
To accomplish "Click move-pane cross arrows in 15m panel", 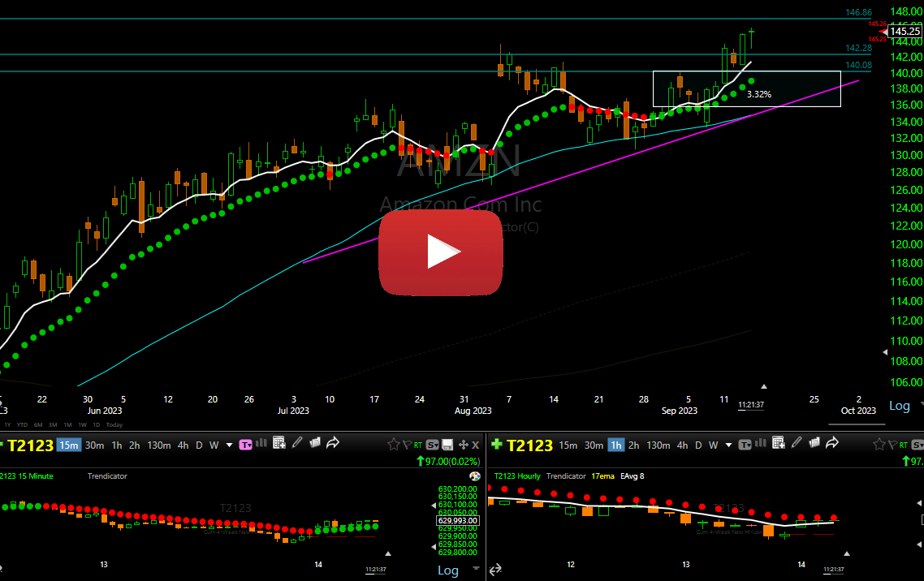I will point(464,445).
